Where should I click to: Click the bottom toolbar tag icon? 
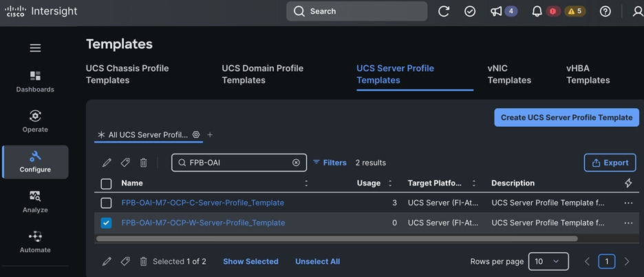pyautogui.click(x=125, y=261)
